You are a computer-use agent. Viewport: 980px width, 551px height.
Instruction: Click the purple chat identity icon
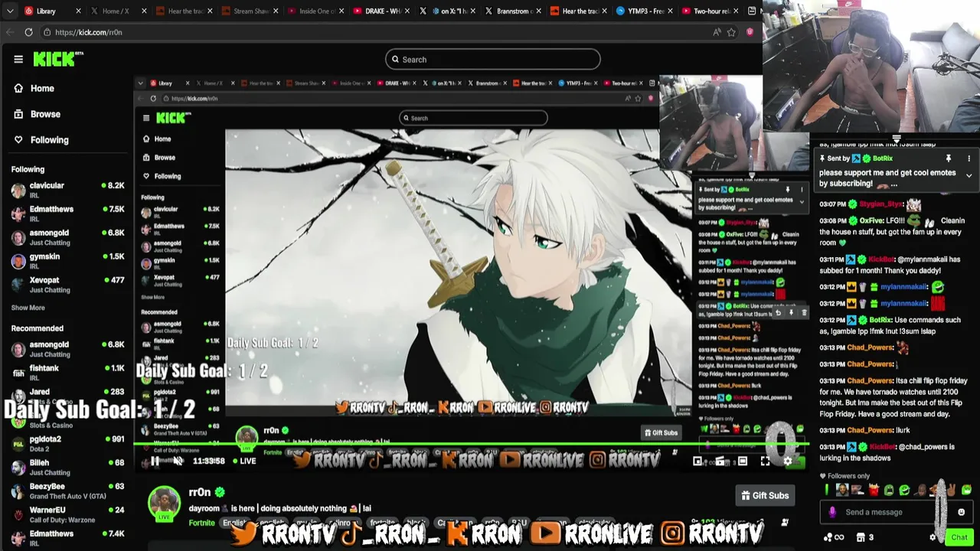click(833, 512)
